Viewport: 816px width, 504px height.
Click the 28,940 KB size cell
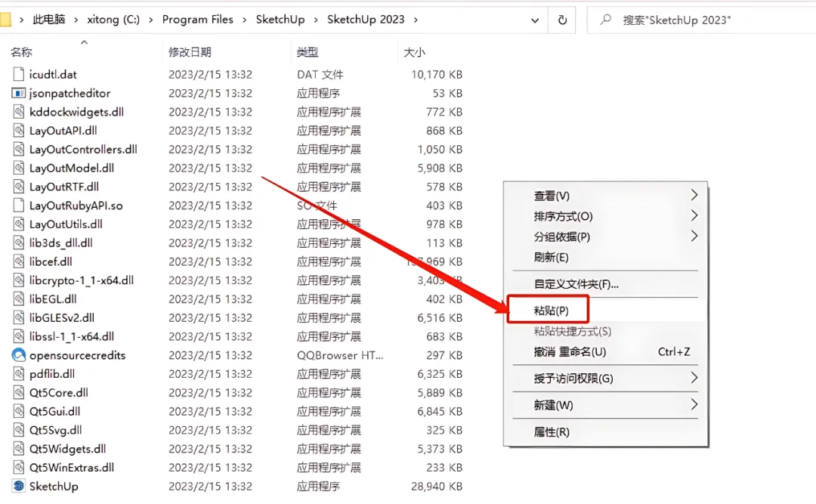pyautogui.click(x=437, y=487)
